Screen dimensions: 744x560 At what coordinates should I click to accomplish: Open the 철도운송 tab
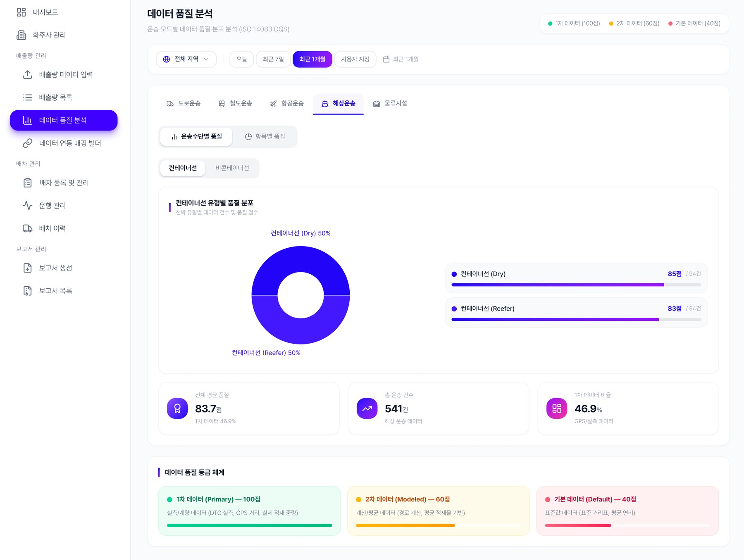click(235, 104)
